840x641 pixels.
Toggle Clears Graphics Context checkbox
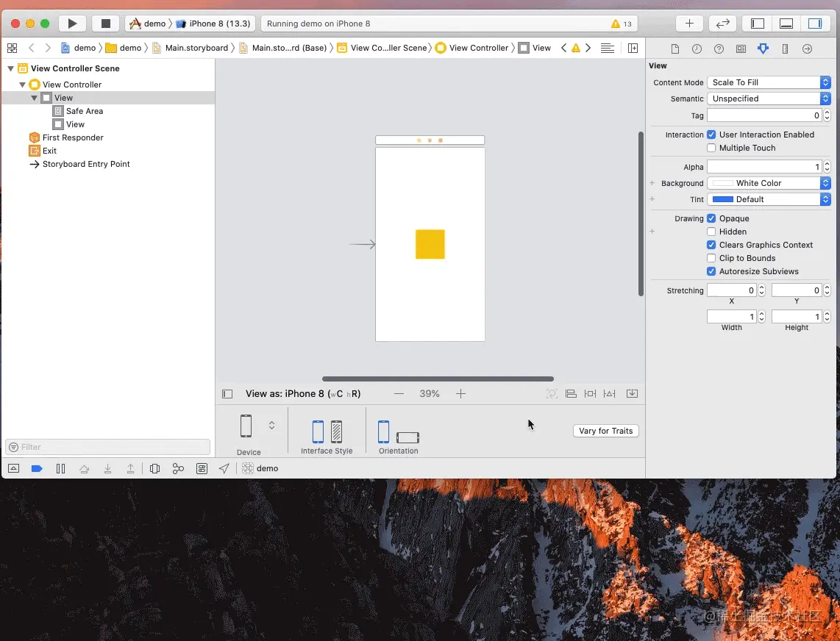click(x=711, y=245)
